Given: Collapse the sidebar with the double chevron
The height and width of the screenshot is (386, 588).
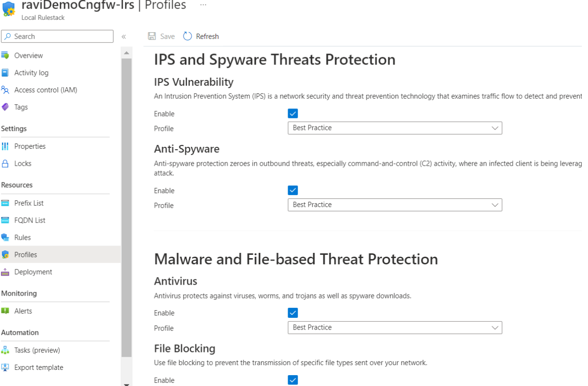Looking at the screenshot, I should (x=124, y=36).
